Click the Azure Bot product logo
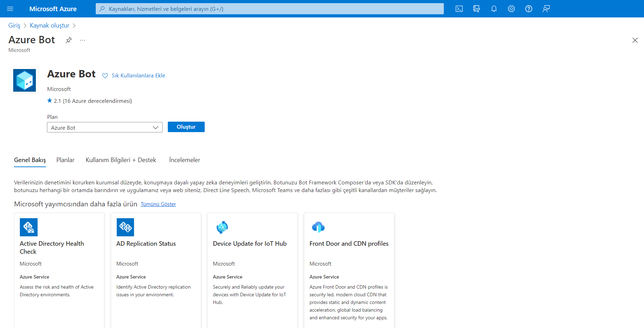 tap(24, 81)
